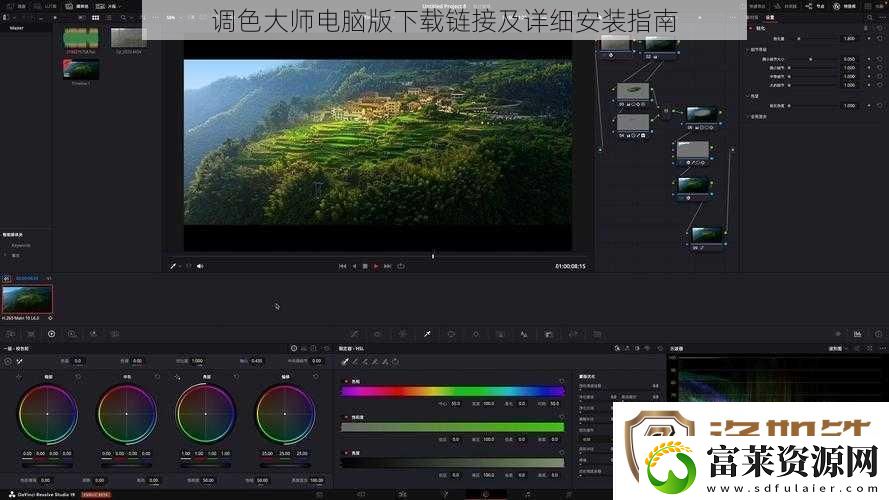Image resolution: width=889 pixels, height=500 pixels.
Task: Open the Curves palette
Action: (354, 334)
